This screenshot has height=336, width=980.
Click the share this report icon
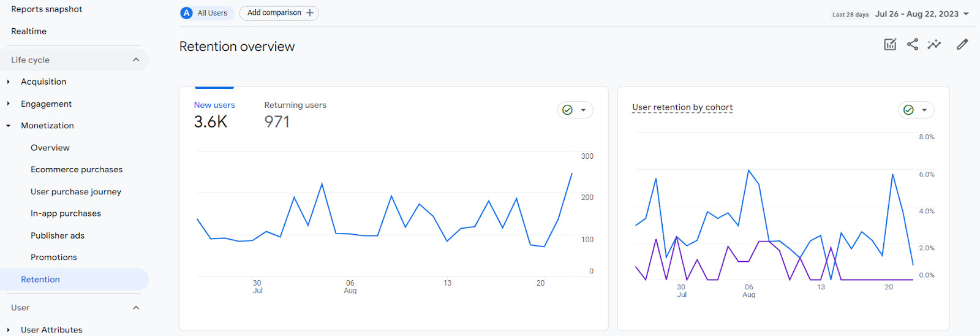click(x=913, y=44)
